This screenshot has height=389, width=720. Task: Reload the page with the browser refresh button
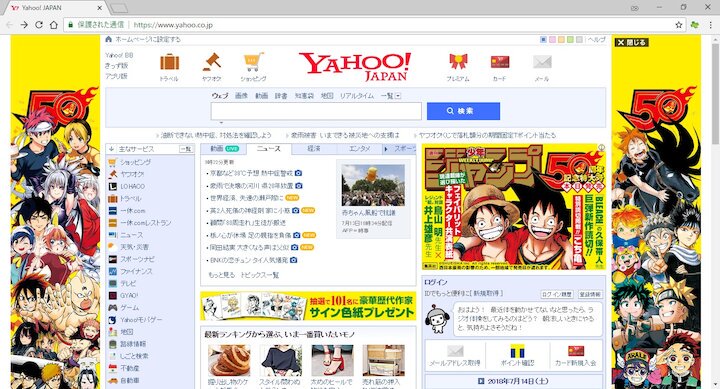click(x=39, y=25)
